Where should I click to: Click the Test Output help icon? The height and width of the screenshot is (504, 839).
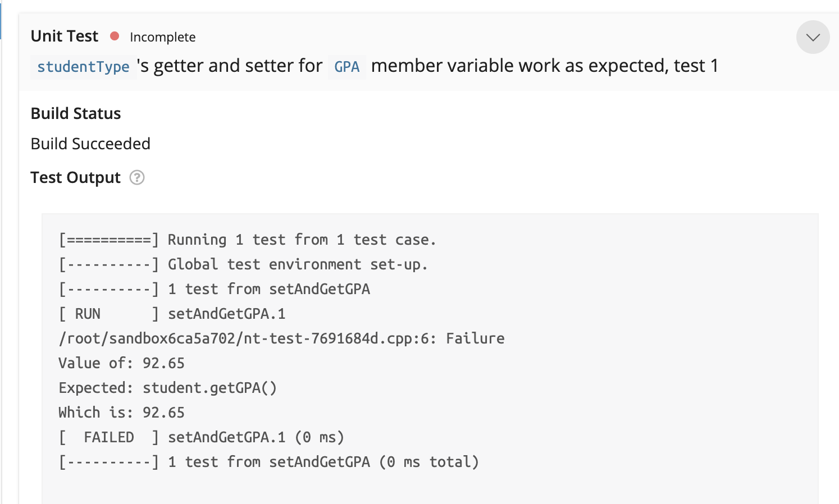(137, 177)
